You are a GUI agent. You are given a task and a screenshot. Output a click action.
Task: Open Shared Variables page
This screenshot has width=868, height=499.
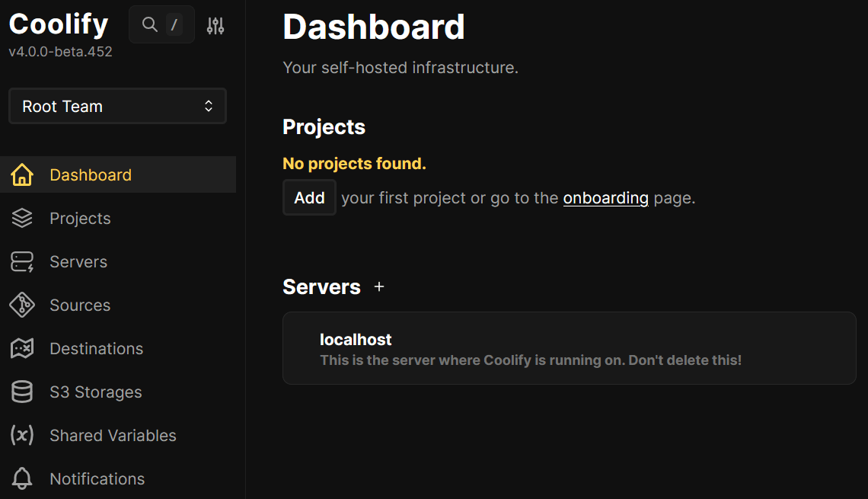tap(113, 436)
